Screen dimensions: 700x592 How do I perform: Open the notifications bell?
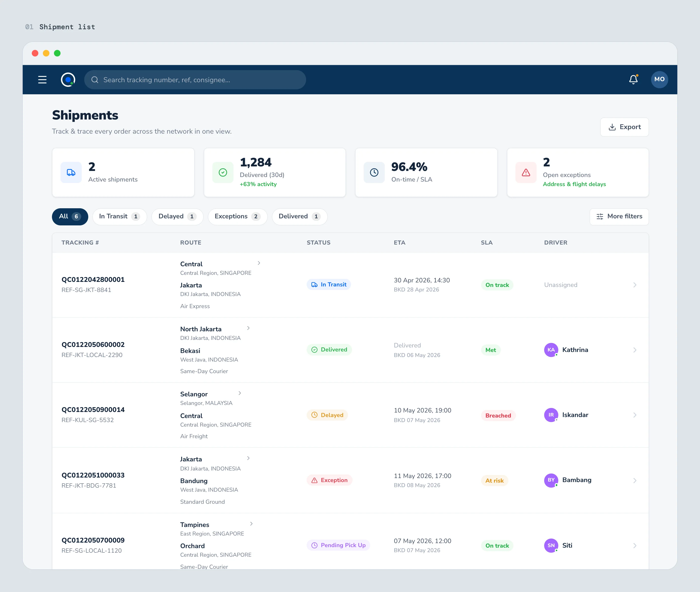633,79
